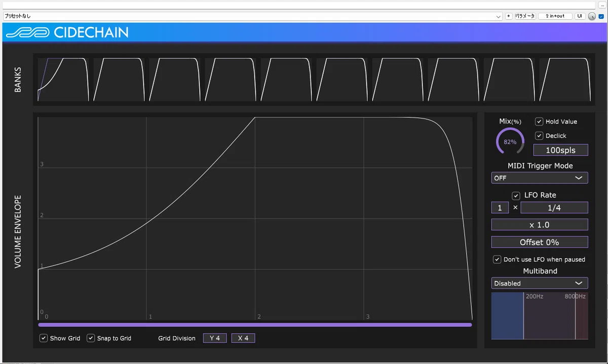The height and width of the screenshot is (364, 608).
Task: Open the MIDI Trigger Mode dropdown
Action: [540, 178]
